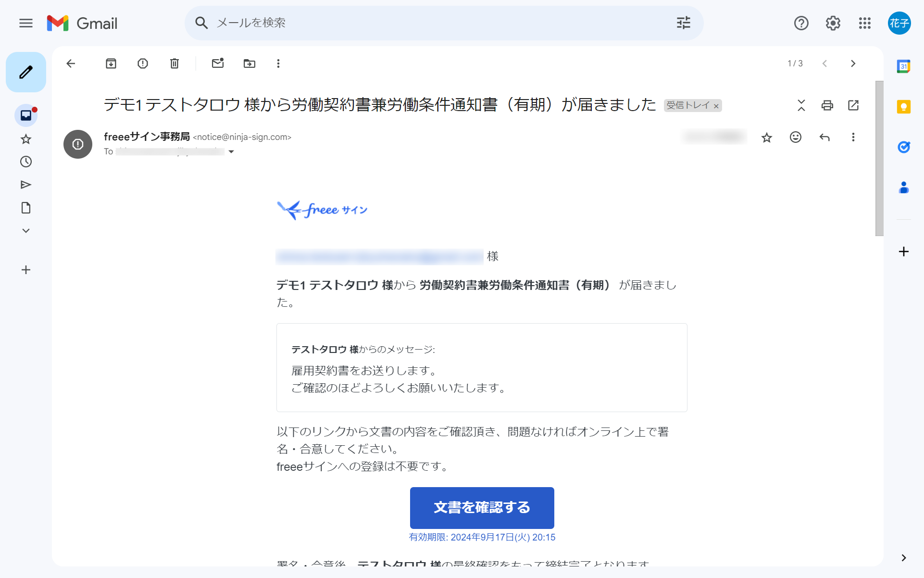
Task: Mark the message as unread
Action: [218, 63]
